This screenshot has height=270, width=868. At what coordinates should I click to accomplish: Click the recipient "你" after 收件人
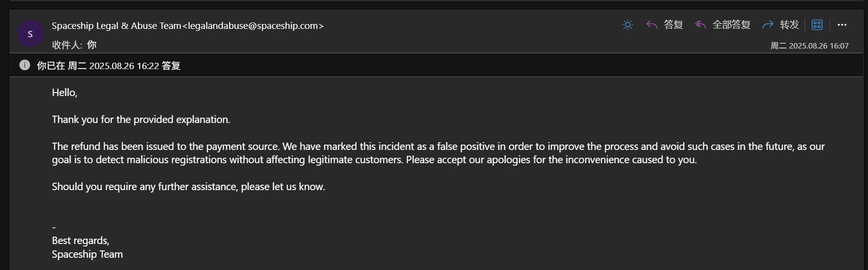point(92,45)
